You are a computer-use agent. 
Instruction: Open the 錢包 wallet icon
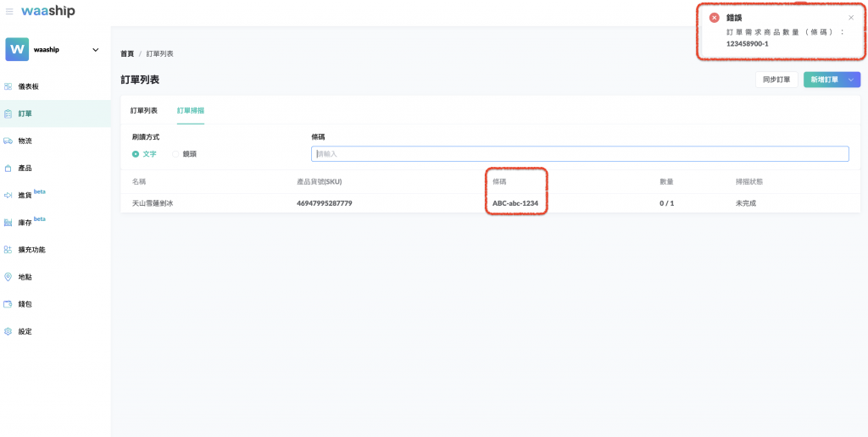click(8, 304)
